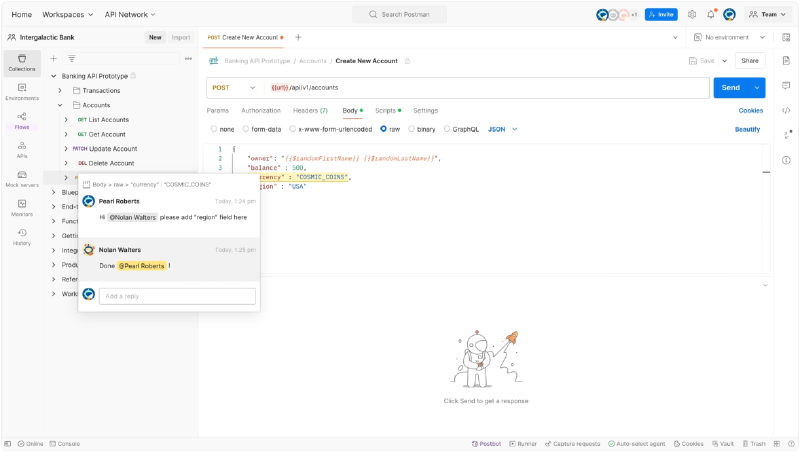Click the Beautify link
The height and width of the screenshot is (452, 800).
[x=747, y=129]
